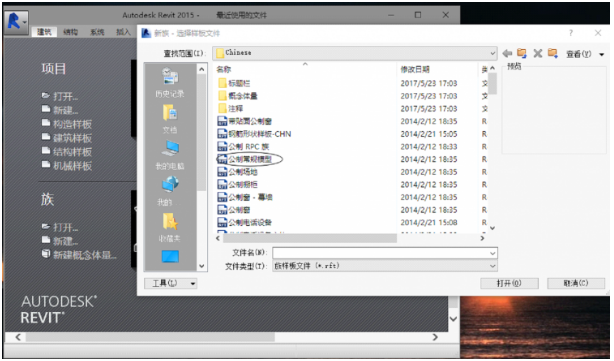This screenshot has height=361, width=614.
Task: Expand the 文件名 combo box arrow
Action: (x=493, y=253)
